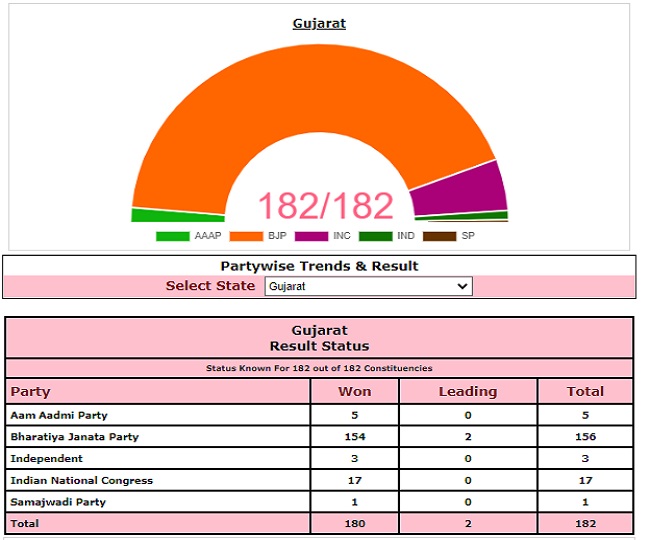Viewport: 650px width, 540px height.
Task: Click the Independent party row label
Action: (45, 459)
